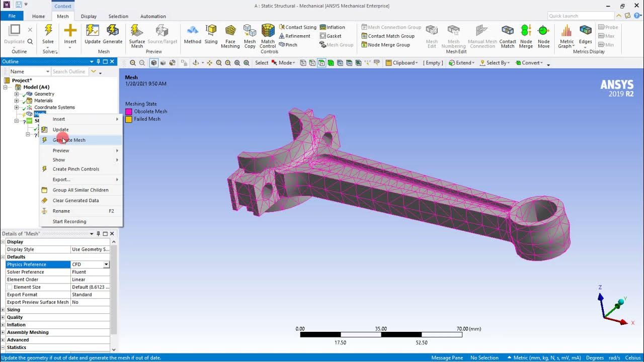Viewport: 644px width, 362px height.
Task: Click the Search Outline field
Action: (69, 71)
